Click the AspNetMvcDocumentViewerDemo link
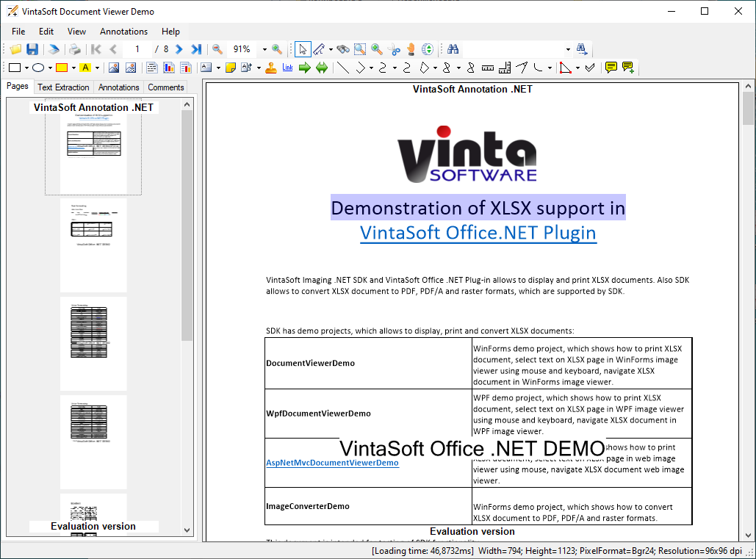This screenshot has width=756, height=559. pyautogui.click(x=332, y=463)
